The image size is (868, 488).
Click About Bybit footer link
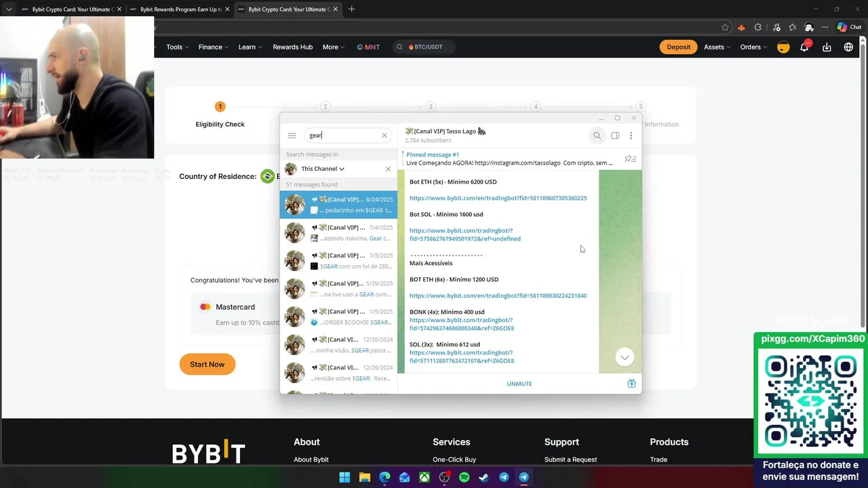click(311, 460)
